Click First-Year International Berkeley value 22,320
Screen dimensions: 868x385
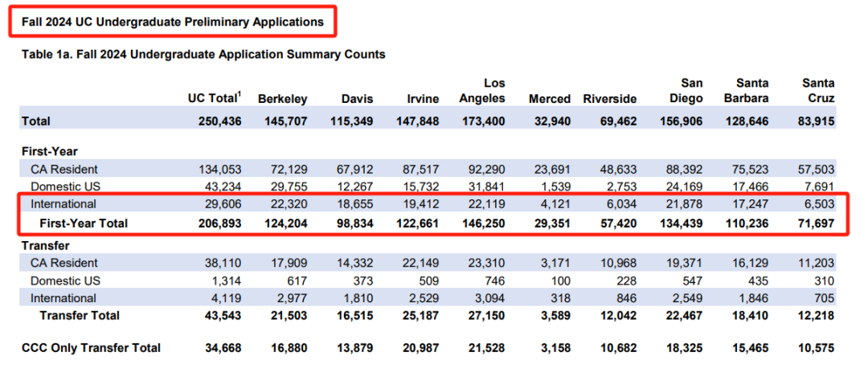289,204
